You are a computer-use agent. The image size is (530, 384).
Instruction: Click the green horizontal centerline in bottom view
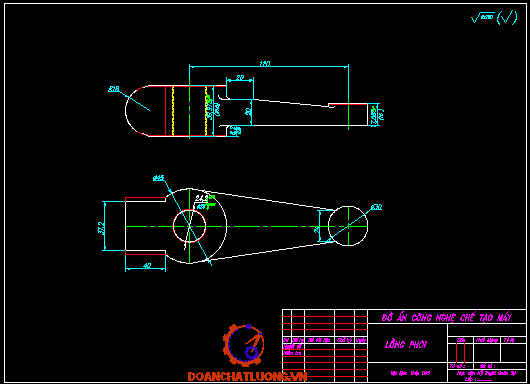pos(246,226)
